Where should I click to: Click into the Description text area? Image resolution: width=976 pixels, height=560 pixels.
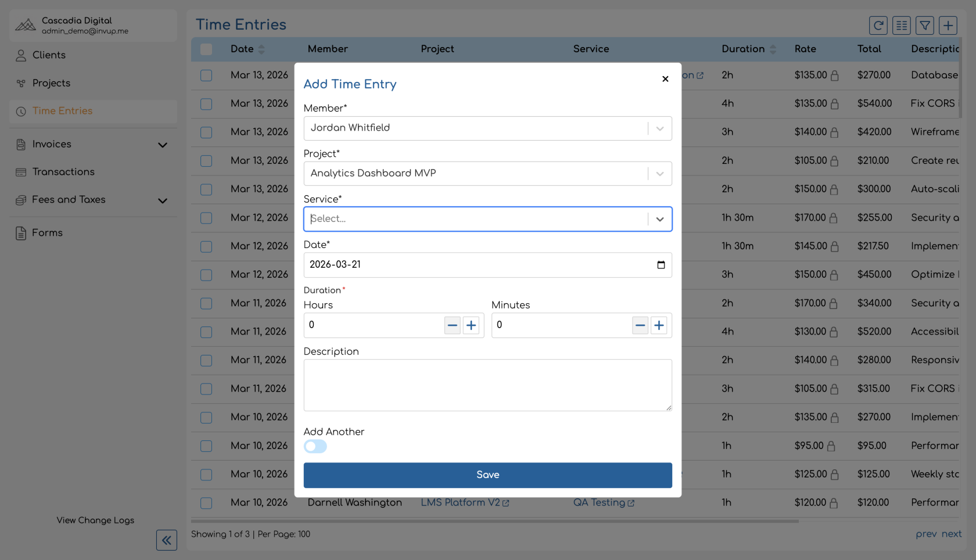[x=488, y=385]
